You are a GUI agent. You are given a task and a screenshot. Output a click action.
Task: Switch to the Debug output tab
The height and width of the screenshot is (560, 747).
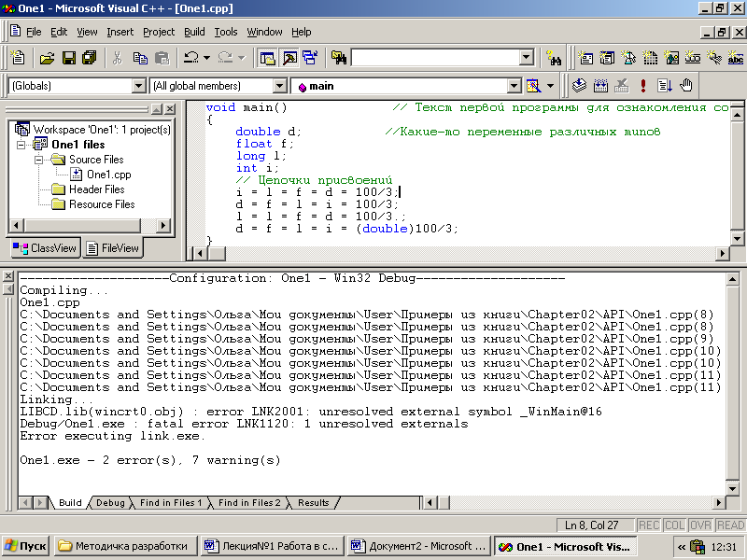point(110,502)
